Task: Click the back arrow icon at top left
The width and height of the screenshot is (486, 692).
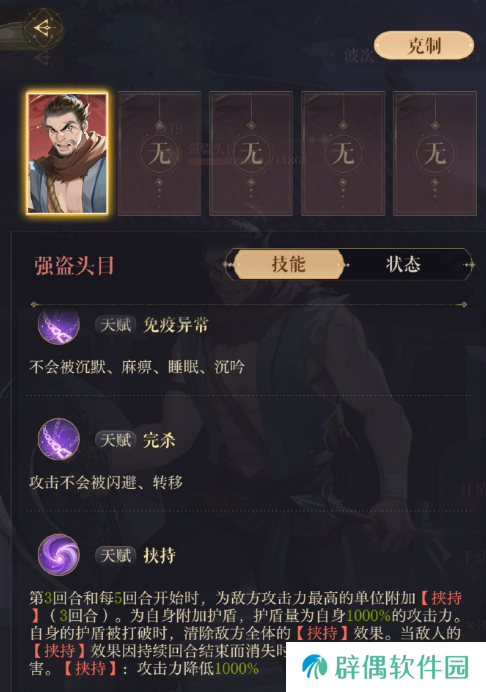Action: tap(44, 28)
